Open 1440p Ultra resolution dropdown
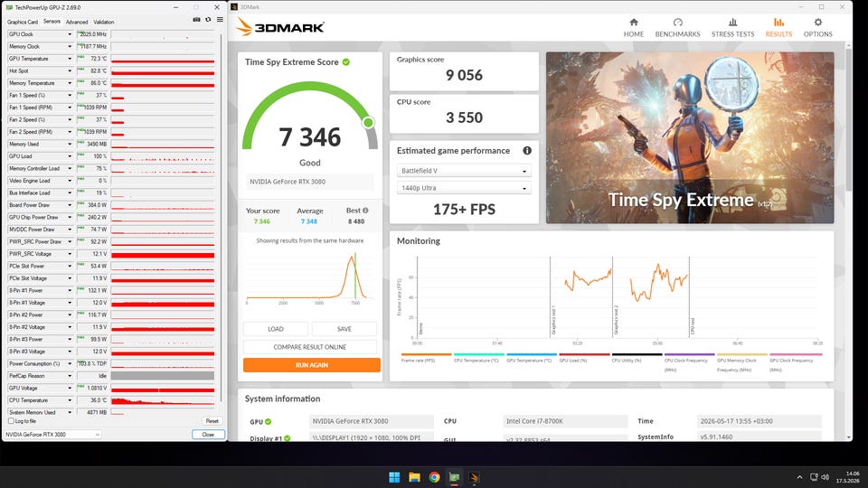 coord(464,188)
